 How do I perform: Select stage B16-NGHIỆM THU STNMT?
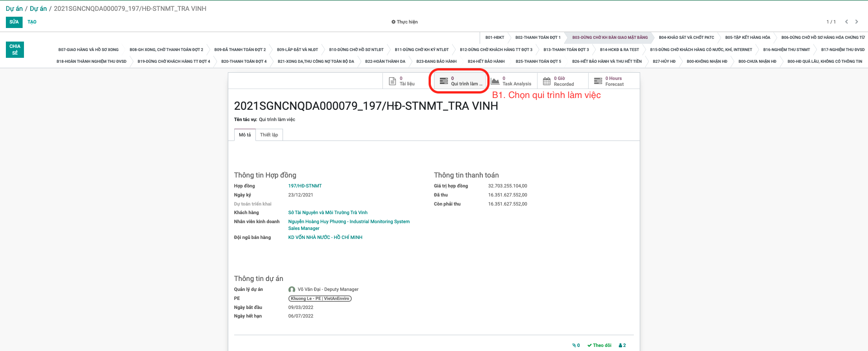click(787, 50)
